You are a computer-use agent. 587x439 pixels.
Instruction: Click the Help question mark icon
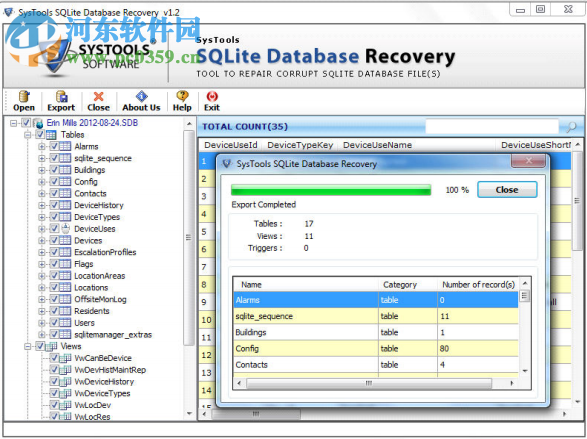[182, 97]
